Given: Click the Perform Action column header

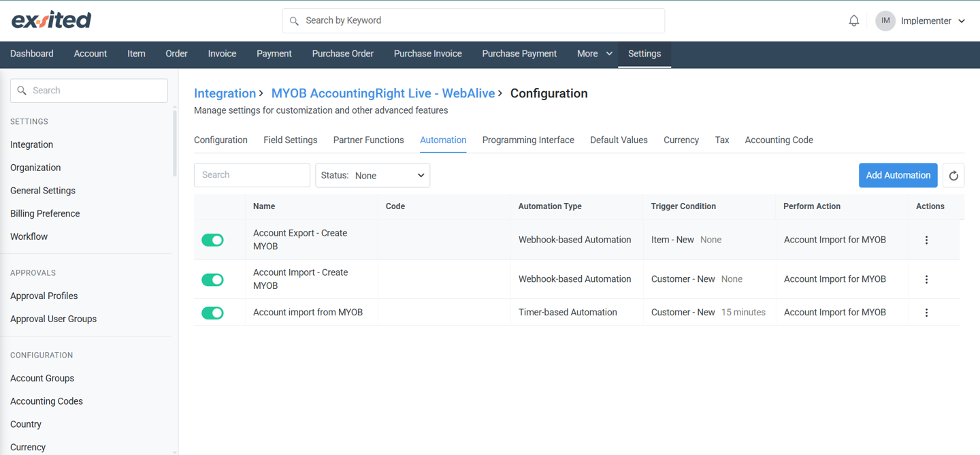Looking at the screenshot, I should pos(812,206).
